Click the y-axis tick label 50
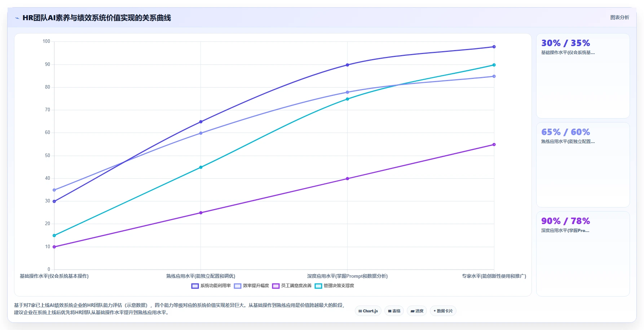Screen dimensions: 644x330 48,156
